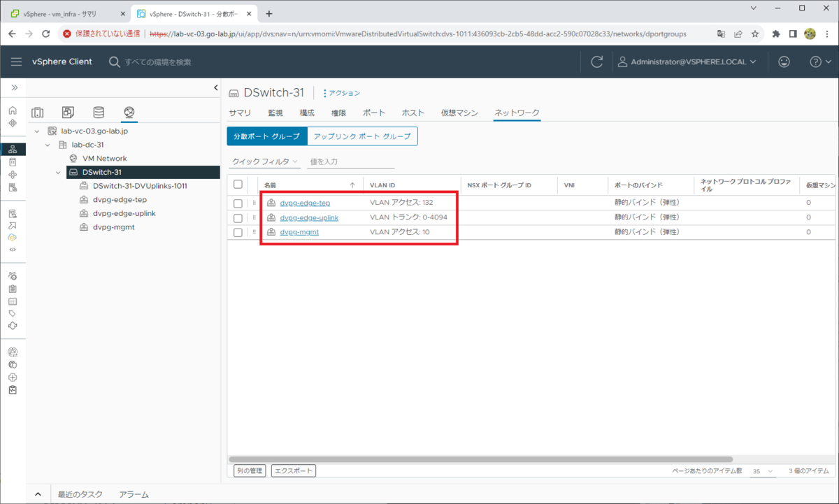
Task: Check the dvpg-mgmt row checkbox
Action: [x=238, y=232]
